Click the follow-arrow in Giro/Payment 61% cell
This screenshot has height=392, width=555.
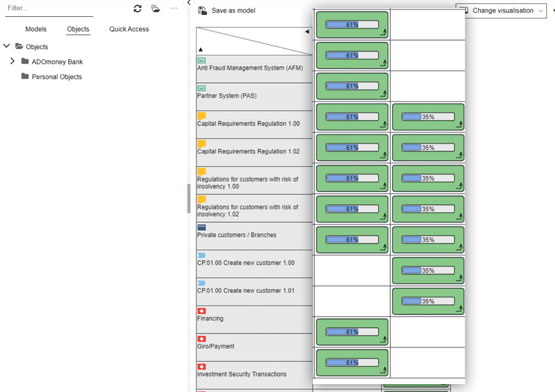point(383,340)
